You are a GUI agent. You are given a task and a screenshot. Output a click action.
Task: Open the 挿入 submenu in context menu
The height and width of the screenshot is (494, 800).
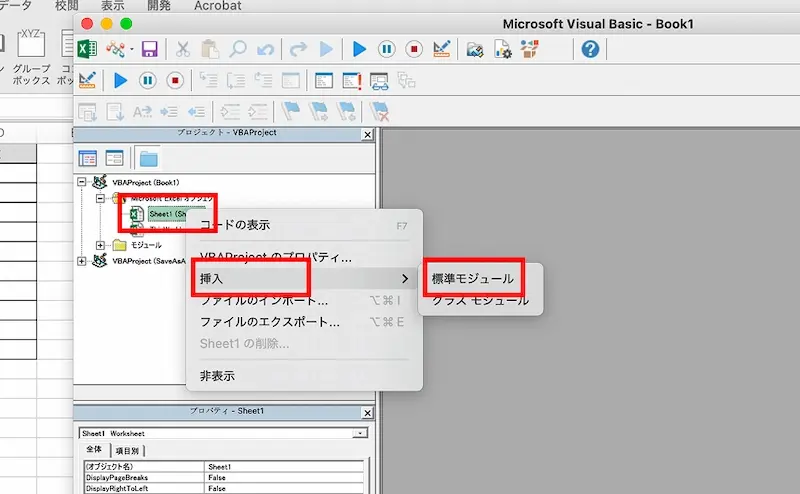pyautogui.click(x=304, y=279)
